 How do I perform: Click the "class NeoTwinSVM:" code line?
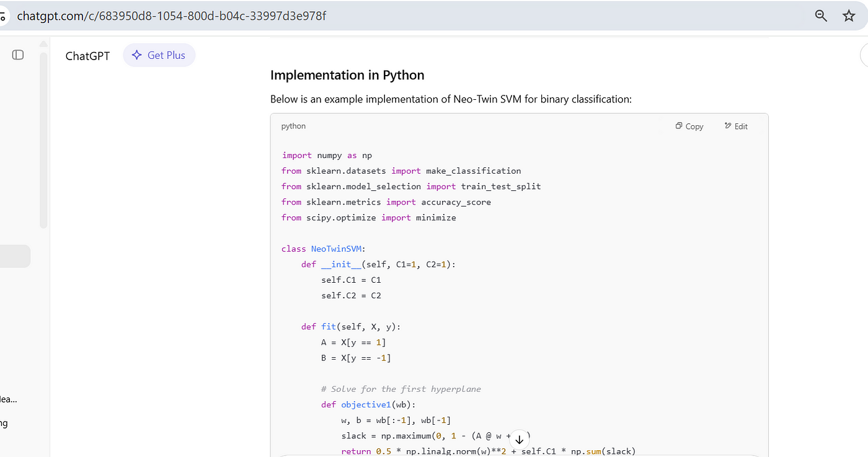(x=323, y=249)
